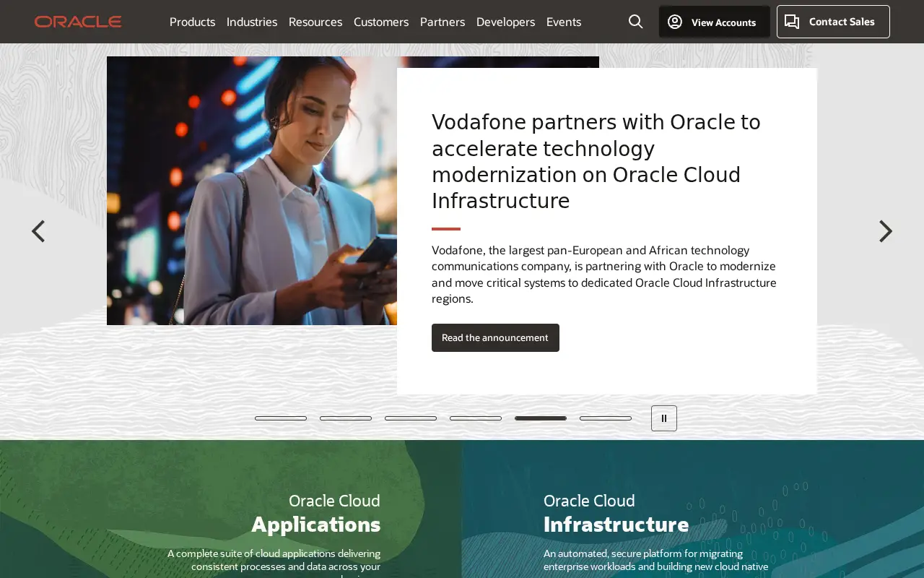Open the Developers menu
Image resolution: width=924 pixels, height=578 pixels.
click(x=505, y=22)
